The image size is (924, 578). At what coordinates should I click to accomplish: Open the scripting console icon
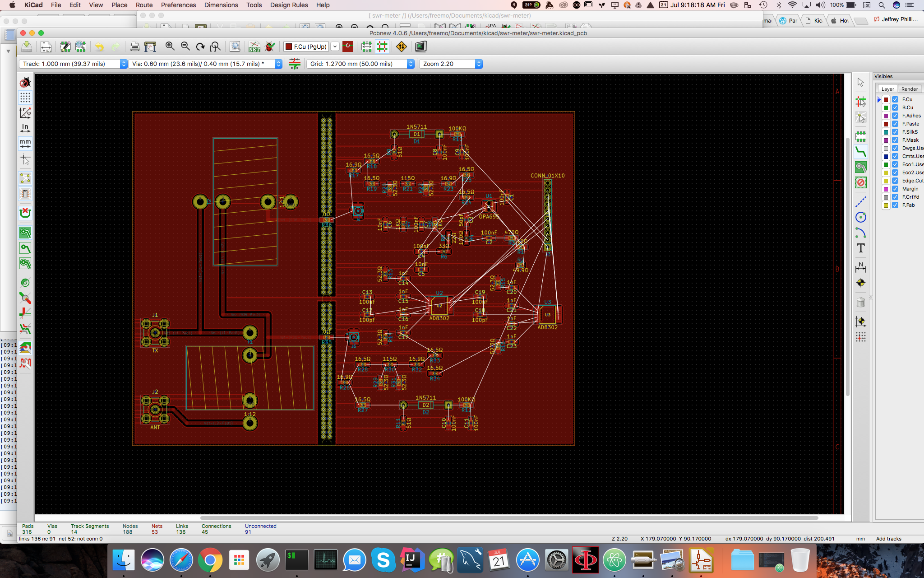pyautogui.click(x=420, y=47)
